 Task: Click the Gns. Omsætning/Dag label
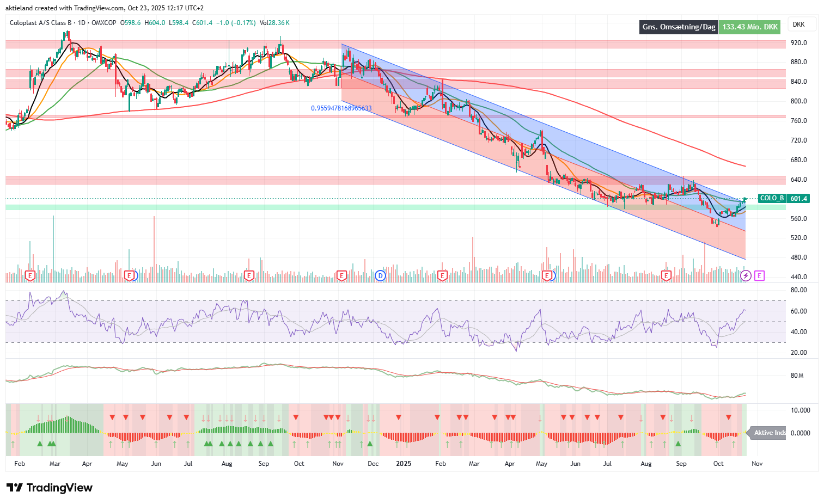(x=679, y=27)
